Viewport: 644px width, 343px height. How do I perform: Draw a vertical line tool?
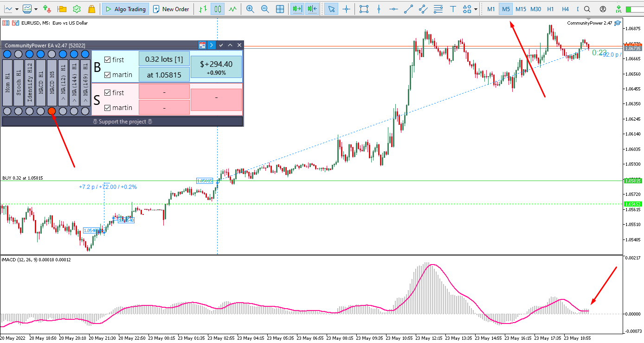coord(379,9)
